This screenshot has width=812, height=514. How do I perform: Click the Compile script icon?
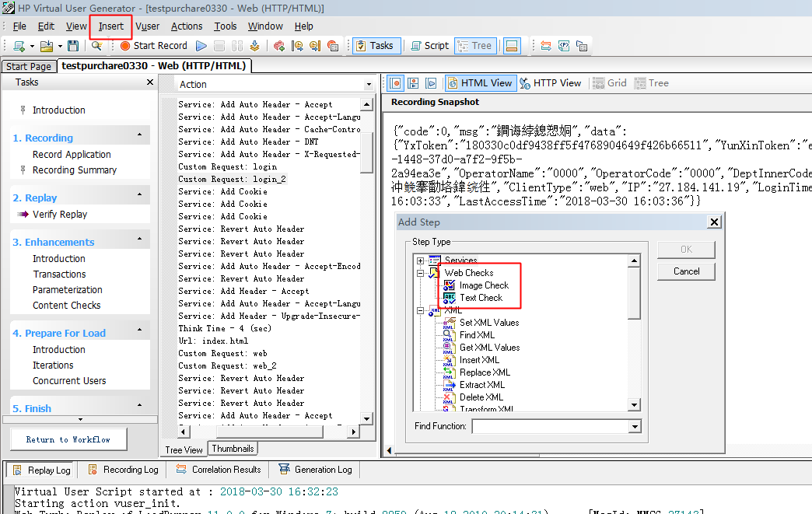point(254,46)
